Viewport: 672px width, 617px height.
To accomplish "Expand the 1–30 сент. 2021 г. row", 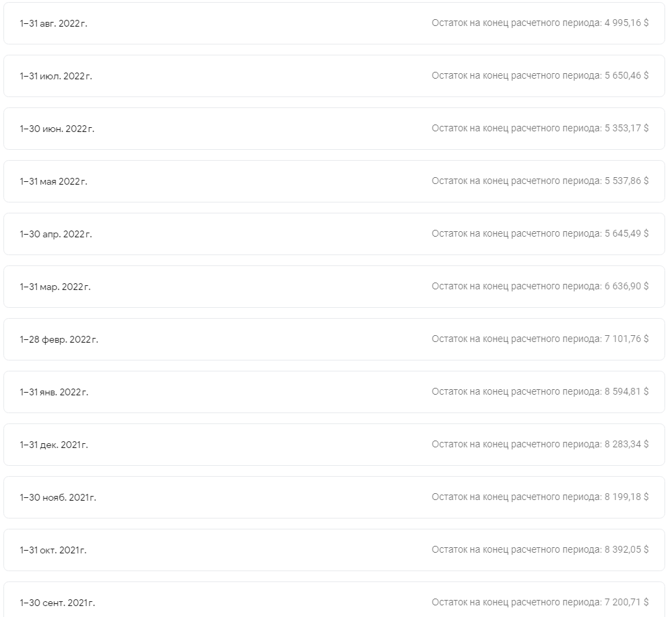I will [x=334, y=600].
